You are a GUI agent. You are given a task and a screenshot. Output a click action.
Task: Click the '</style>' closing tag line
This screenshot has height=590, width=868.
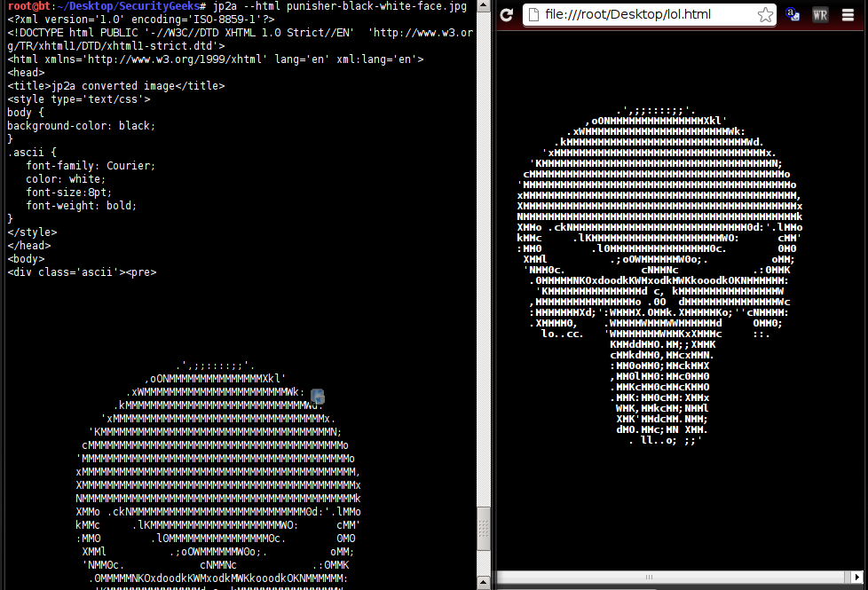32,232
